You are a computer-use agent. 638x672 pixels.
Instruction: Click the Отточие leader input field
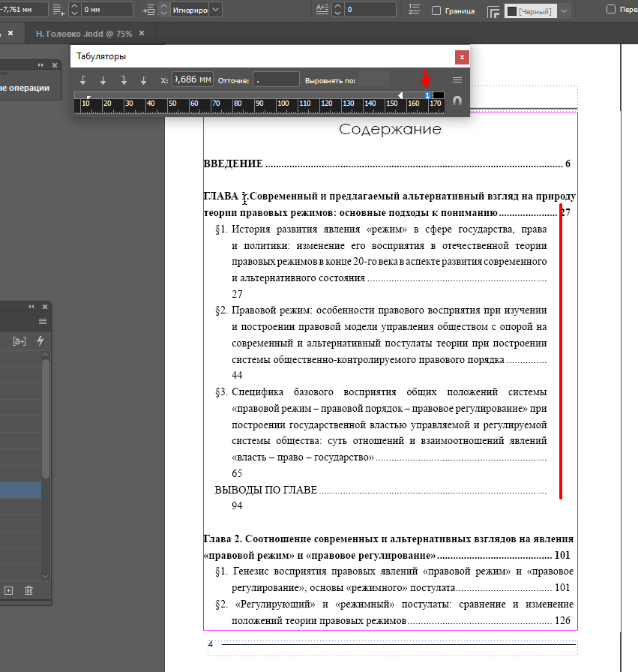pos(275,79)
